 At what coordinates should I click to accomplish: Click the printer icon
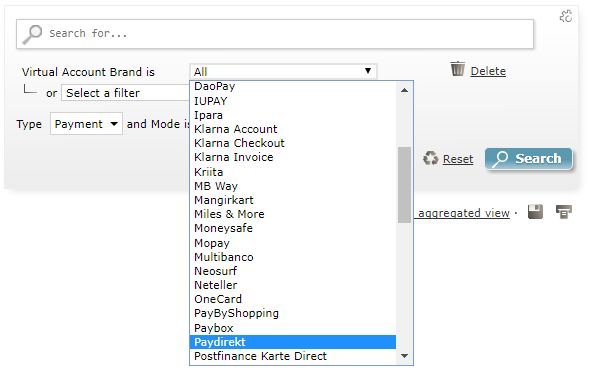pos(563,212)
